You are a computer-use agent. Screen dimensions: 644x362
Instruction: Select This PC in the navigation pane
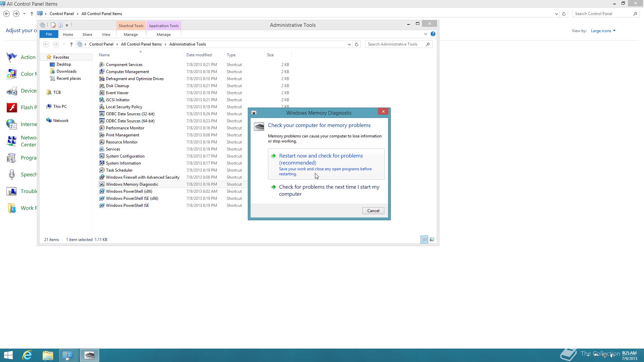click(60, 107)
